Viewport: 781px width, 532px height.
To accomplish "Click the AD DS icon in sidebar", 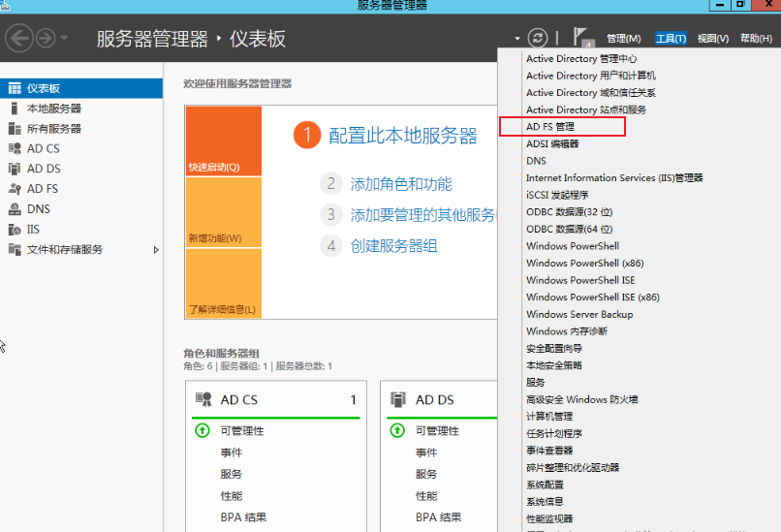I will click(x=15, y=169).
